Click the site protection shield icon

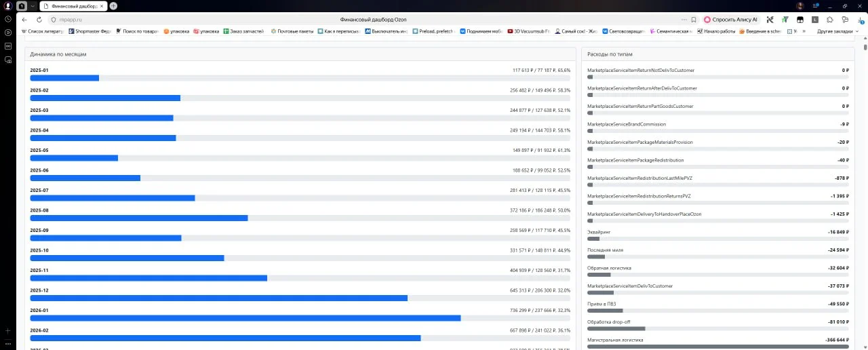click(54, 20)
